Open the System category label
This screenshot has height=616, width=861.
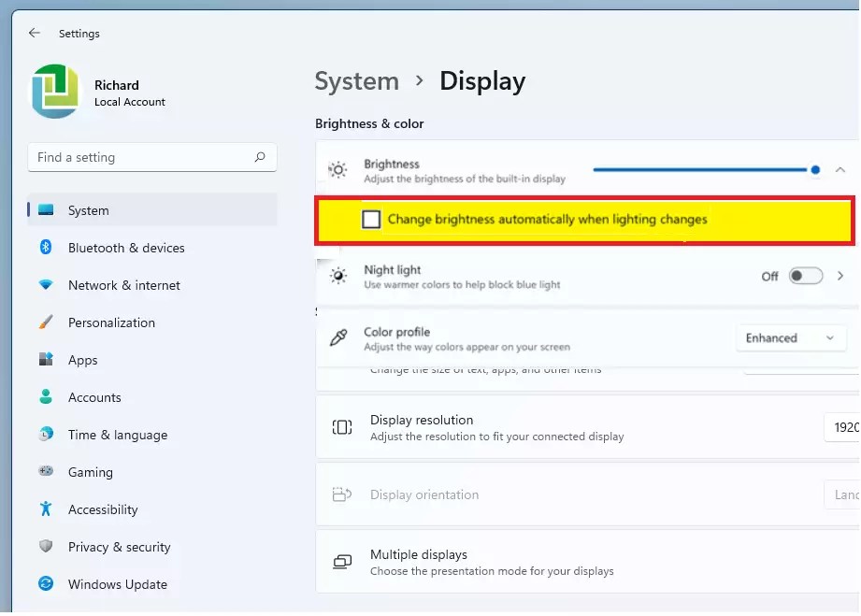click(89, 210)
